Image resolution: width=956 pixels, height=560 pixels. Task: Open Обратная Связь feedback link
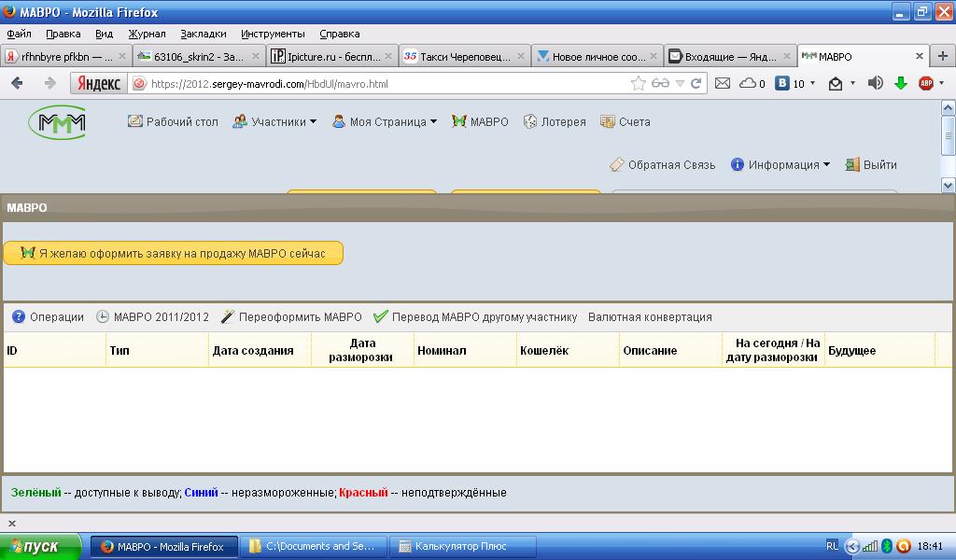pos(663,164)
